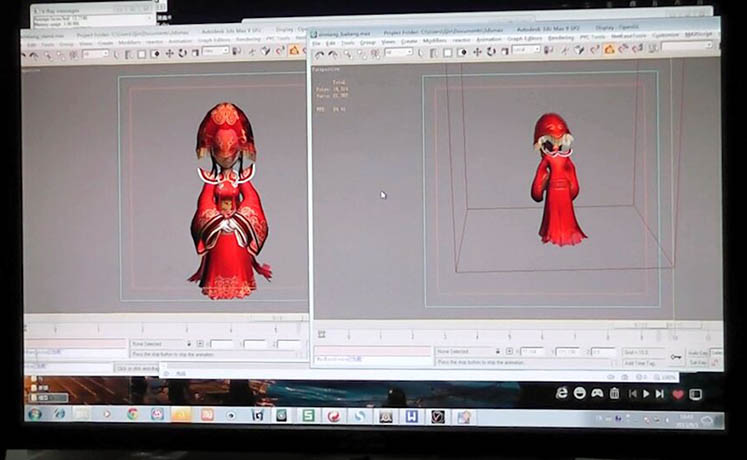Click the Set Key key icon
Screen dimensions: 747x460
click(676, 357)
